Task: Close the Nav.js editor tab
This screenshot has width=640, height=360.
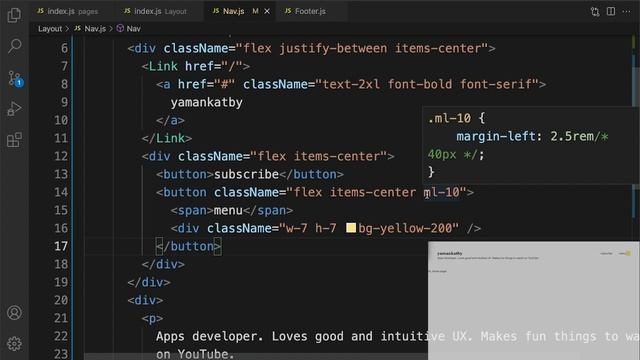Action: pos(267,11)
